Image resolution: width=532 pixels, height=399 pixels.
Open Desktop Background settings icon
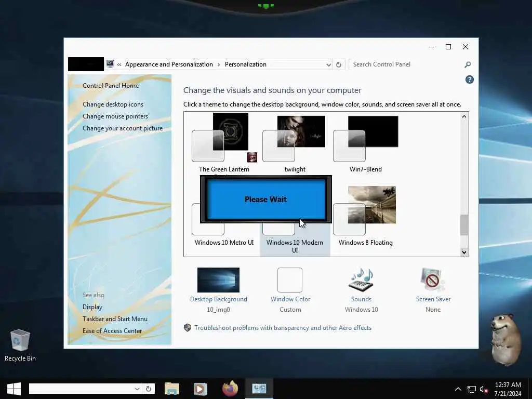click(x=219, y=280)
